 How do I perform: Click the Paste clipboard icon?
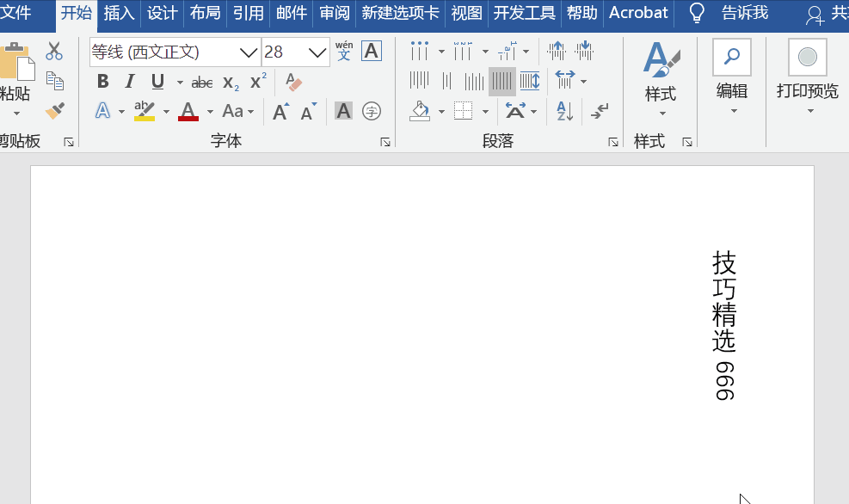(x=15, y=60)
